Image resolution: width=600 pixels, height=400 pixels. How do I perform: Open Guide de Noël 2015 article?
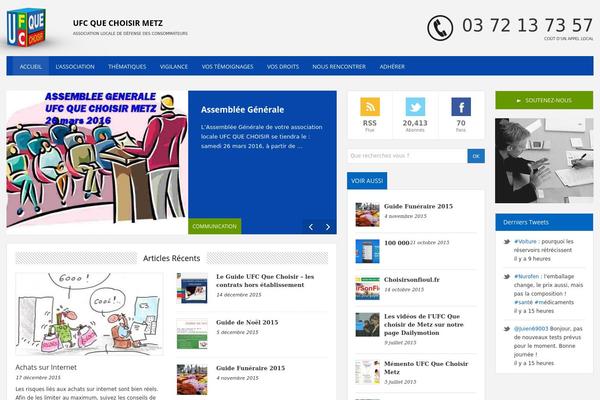[247, 322]
